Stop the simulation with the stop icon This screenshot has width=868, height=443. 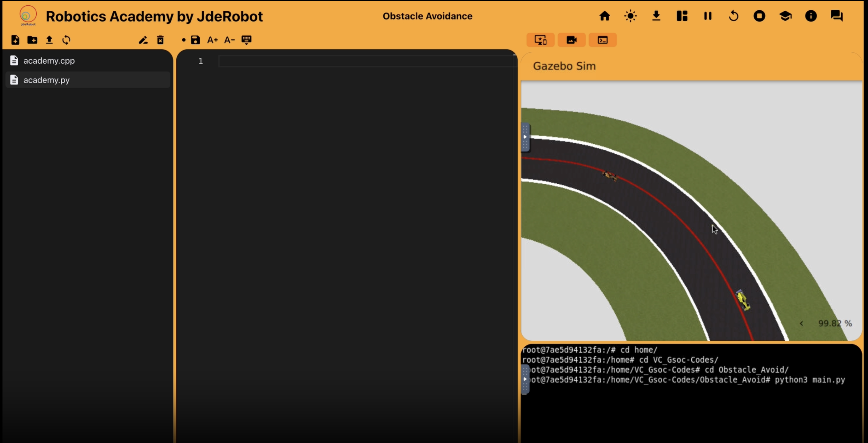coord(759,16)
